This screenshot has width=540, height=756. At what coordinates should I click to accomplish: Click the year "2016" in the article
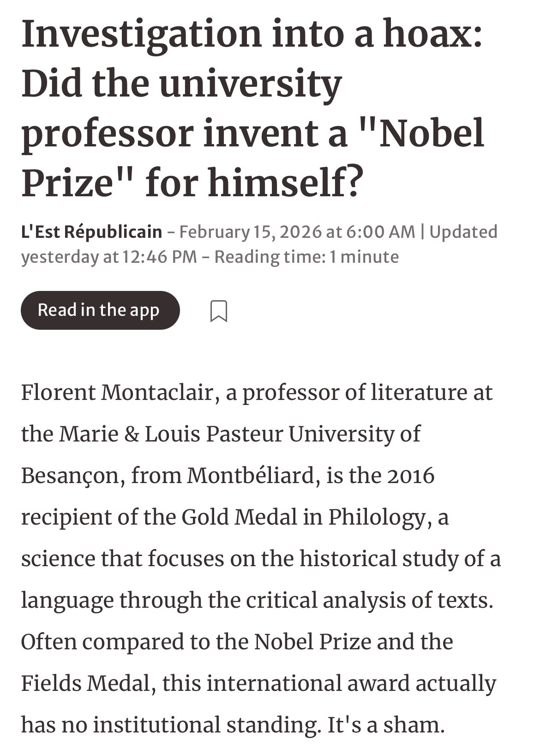(411, 476)
